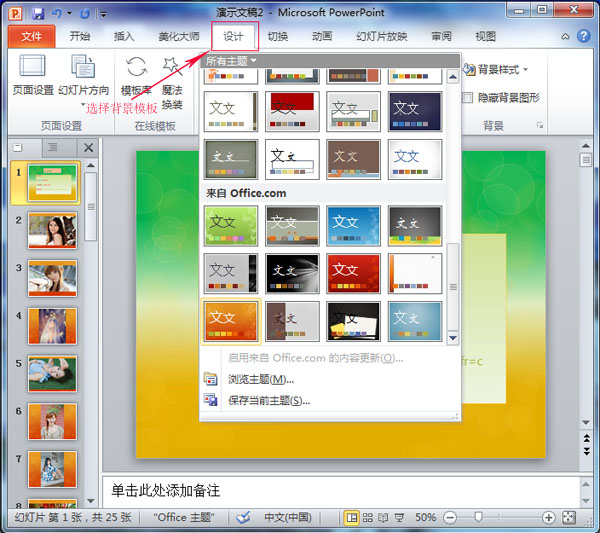Click the Save icon in quick access toolbar

click(38, 14)
